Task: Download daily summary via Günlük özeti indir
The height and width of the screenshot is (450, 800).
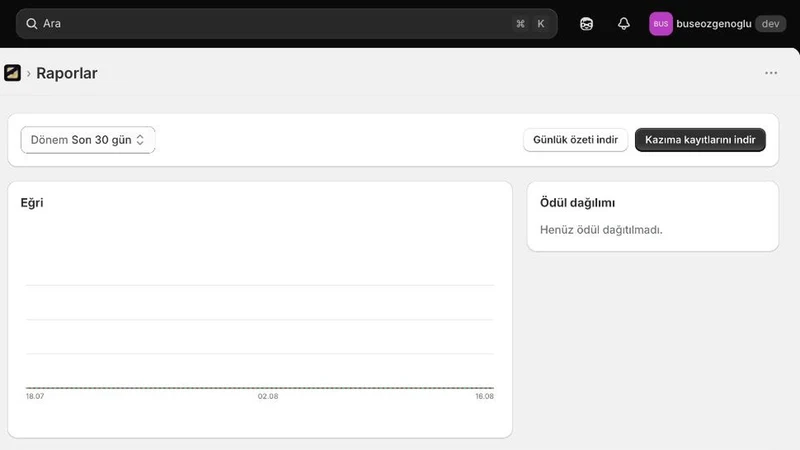Action: click(x=576, y=140)
